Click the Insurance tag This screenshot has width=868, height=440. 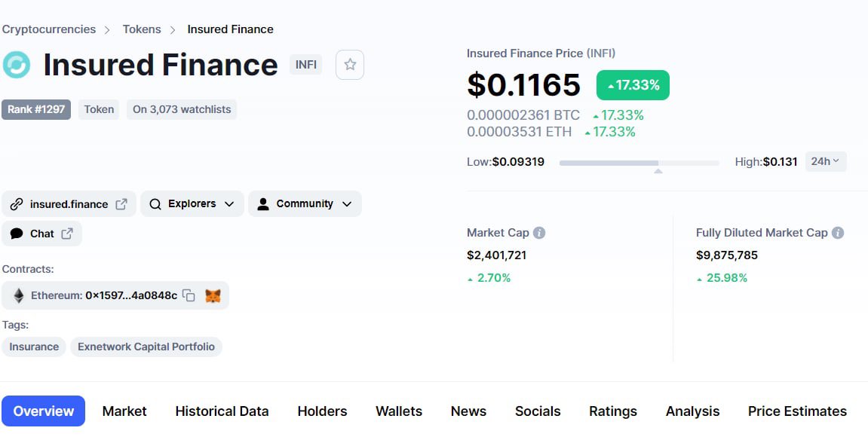(x=34, y=347)
